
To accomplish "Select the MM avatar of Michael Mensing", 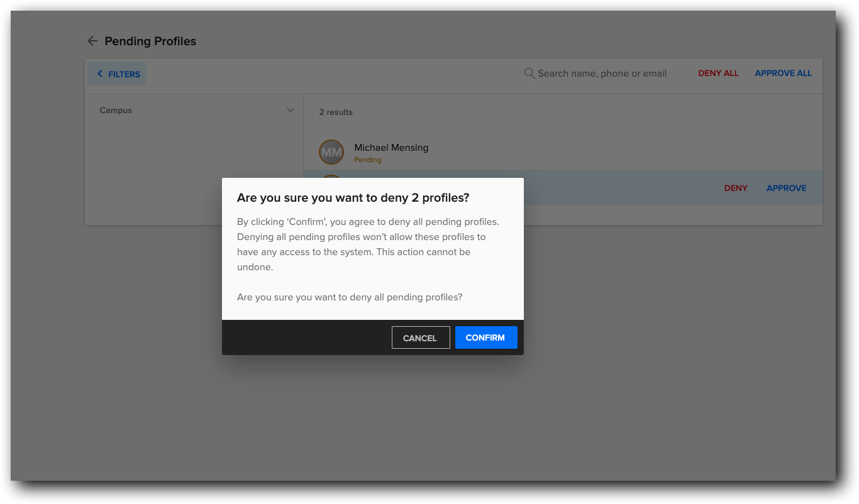I will point(331,152).
